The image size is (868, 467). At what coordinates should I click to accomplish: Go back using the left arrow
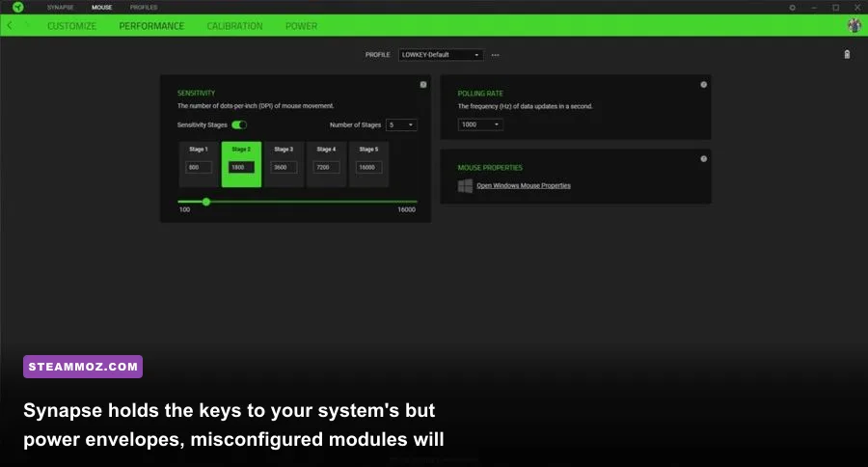(x=10, y=25)
